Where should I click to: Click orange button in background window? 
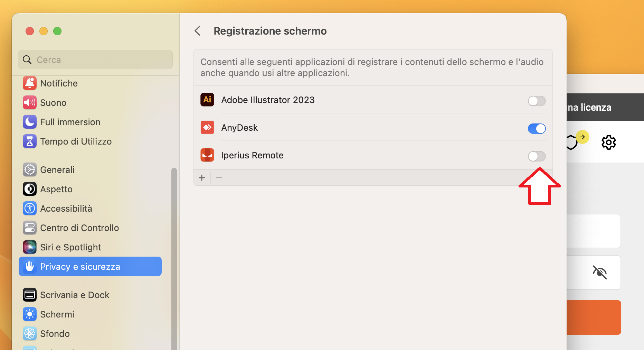coord(594,317)
